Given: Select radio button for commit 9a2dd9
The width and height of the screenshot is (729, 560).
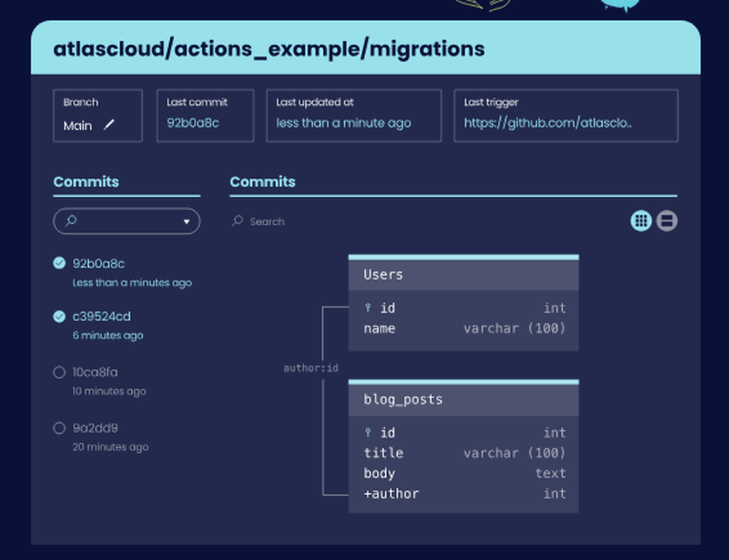Looking at the screenshot, I should (x=59, y=428).
